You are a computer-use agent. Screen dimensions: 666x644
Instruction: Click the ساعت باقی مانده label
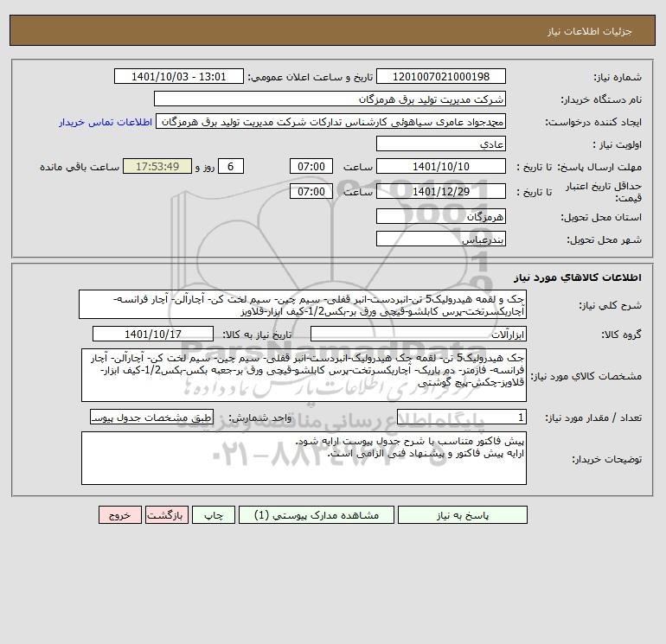pos(80,167)
